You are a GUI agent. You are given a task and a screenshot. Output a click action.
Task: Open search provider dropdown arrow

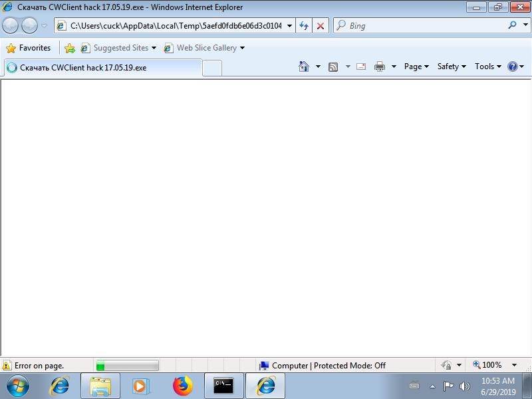coord(525,25)
